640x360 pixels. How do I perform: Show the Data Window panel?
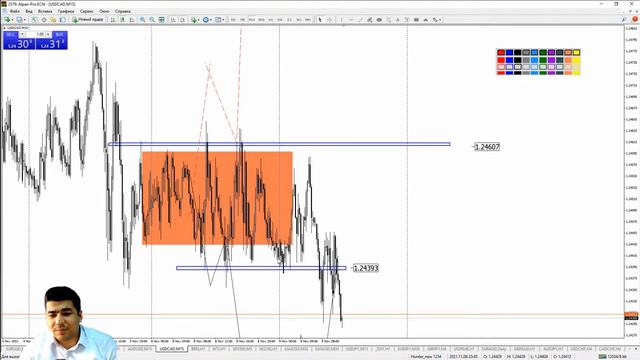(44, 20)
